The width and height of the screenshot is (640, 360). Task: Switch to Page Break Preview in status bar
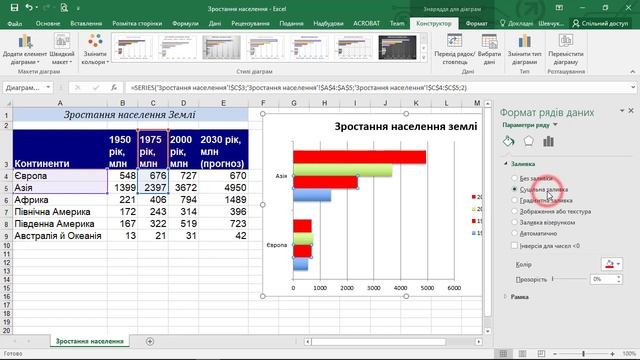[x=541, y=353]
